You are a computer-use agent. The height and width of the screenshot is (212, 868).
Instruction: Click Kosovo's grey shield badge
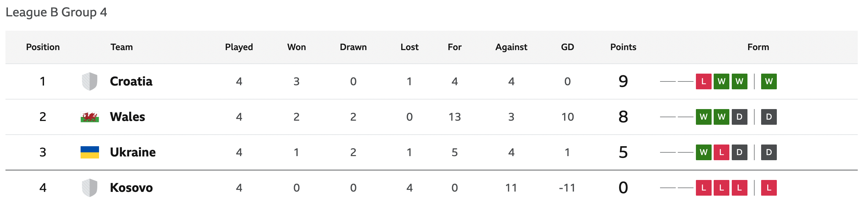tap(90, 188)
